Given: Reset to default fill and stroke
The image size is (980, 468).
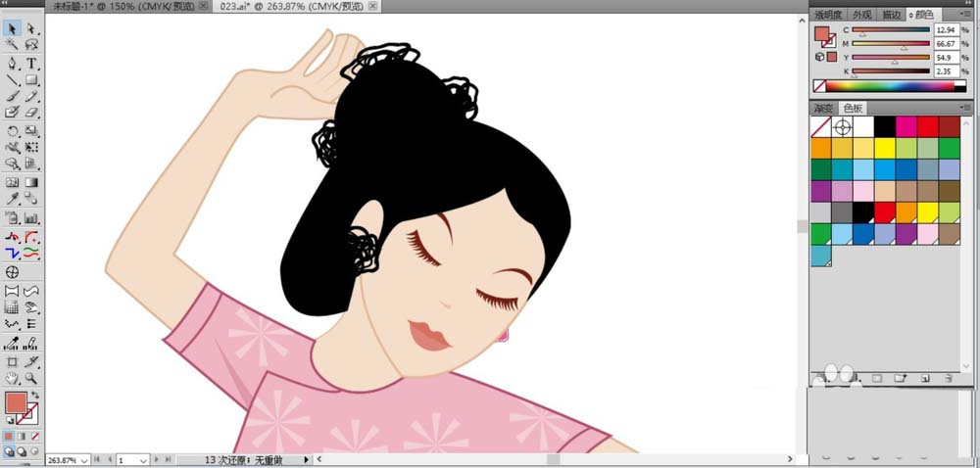Looking at the screenshot, I should (9, 421).
